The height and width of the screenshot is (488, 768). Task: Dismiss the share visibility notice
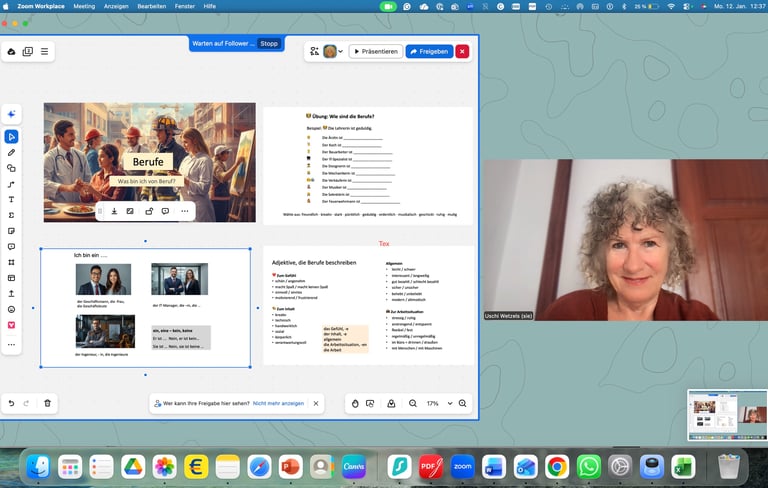tap(316, 403)
